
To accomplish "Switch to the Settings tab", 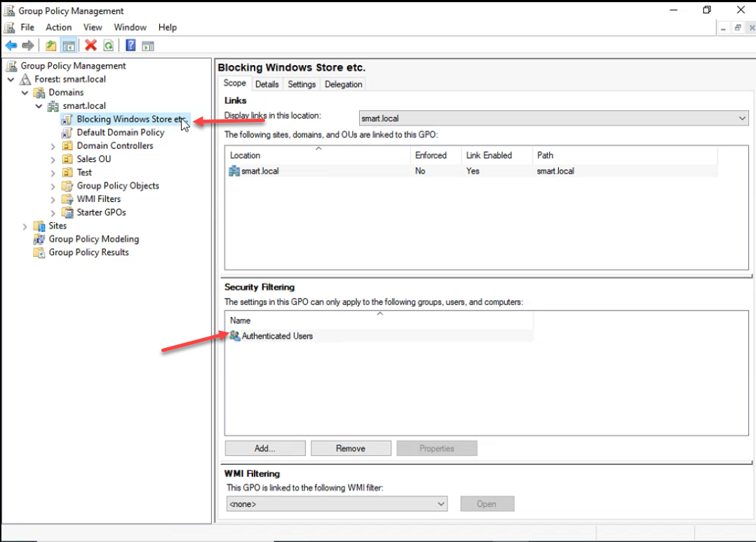I will (x=302, y=84).
